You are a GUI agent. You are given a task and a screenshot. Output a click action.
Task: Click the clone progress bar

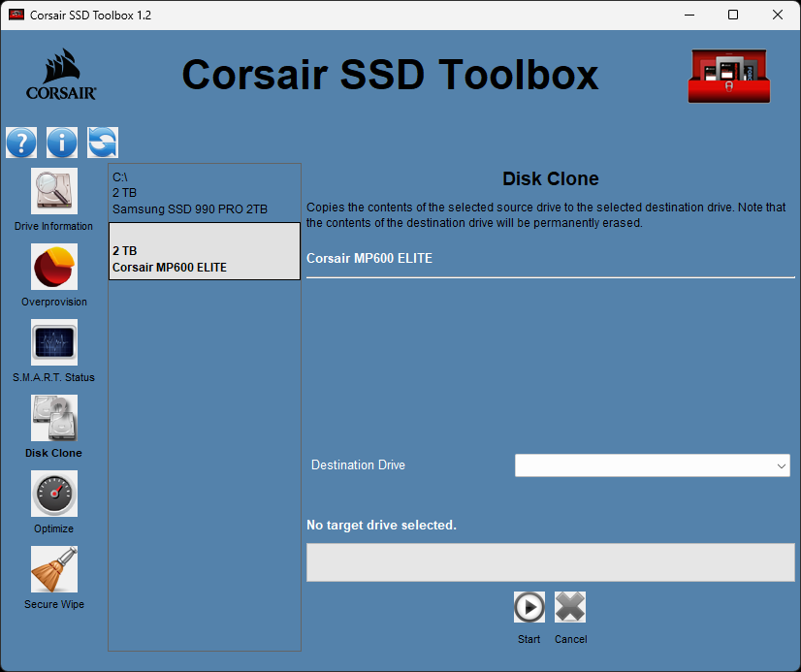(550, 562)
